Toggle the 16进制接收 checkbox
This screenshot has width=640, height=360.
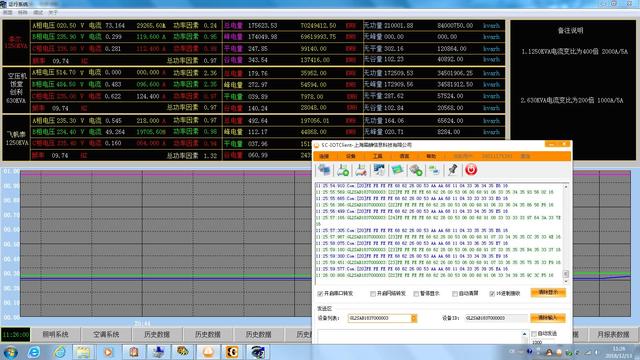click(x=492, y=293)
